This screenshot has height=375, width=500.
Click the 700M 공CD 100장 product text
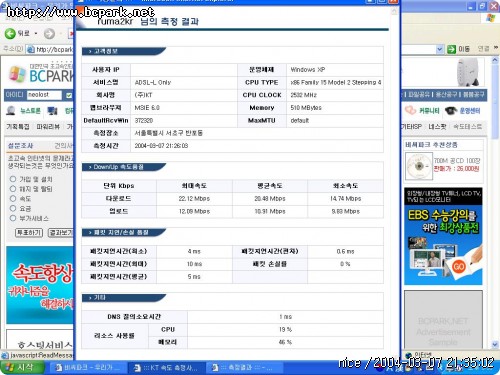click(457, 161)
